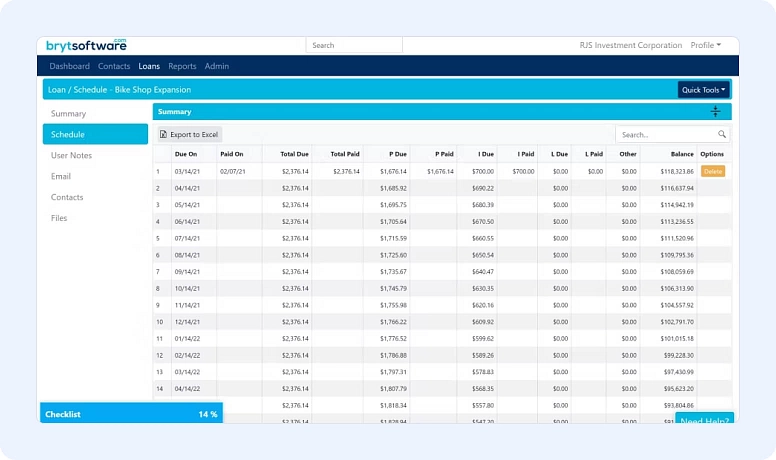Click the Need Help? button
Viewport: 776px width, 460px height.
[x=704, y=419]
